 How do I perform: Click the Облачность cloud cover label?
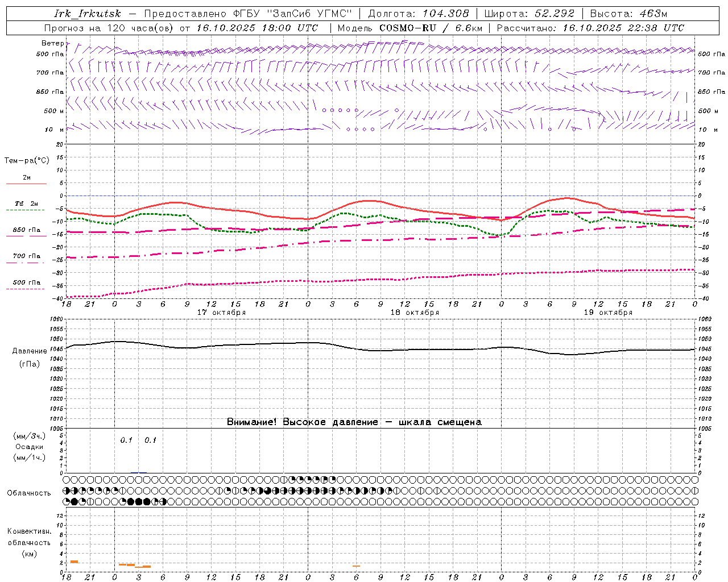point(29,493)
